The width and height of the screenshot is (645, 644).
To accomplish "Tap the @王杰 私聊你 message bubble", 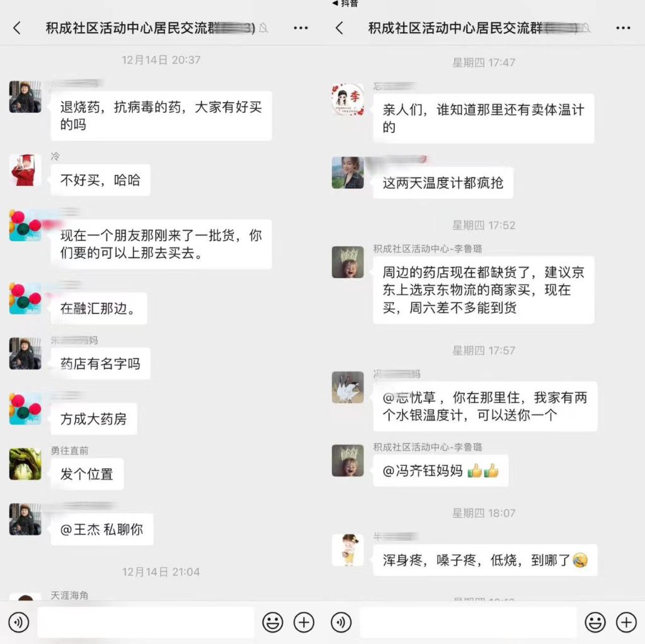I will click(102, 529).
